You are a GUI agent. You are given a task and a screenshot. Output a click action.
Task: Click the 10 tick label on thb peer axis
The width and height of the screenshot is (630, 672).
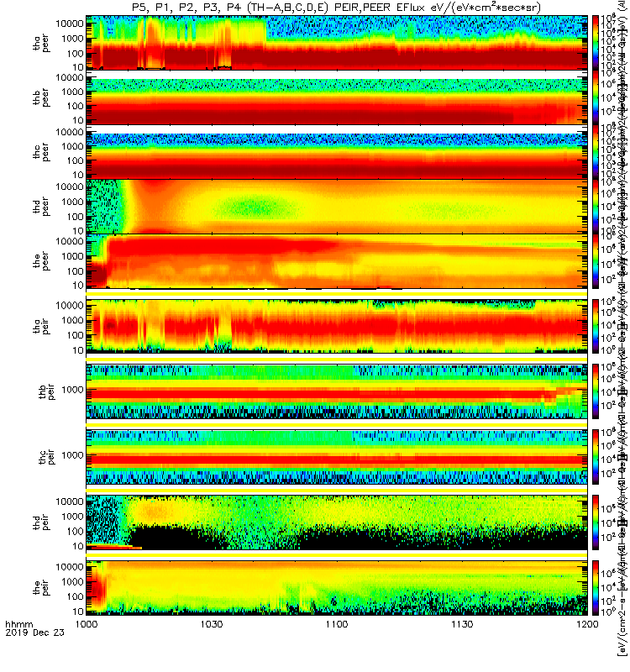(78, 120)
